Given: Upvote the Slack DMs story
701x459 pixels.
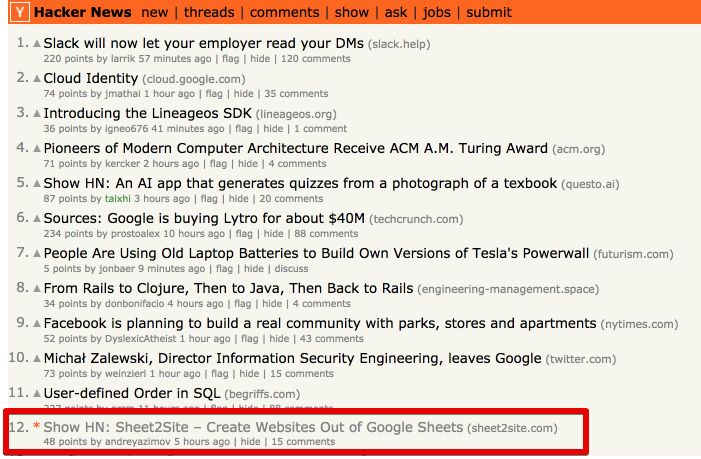Looking at the screenshot, I should point(37,44).
